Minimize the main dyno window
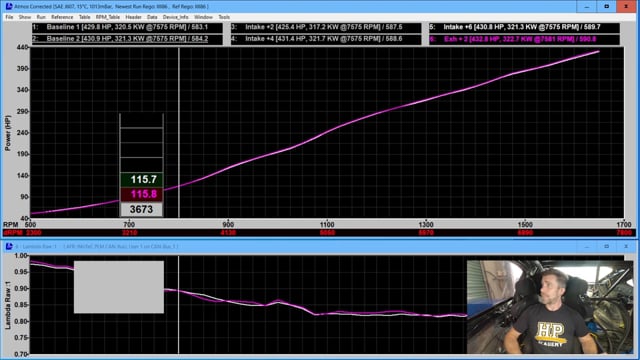640x360 pixels. 587,7
